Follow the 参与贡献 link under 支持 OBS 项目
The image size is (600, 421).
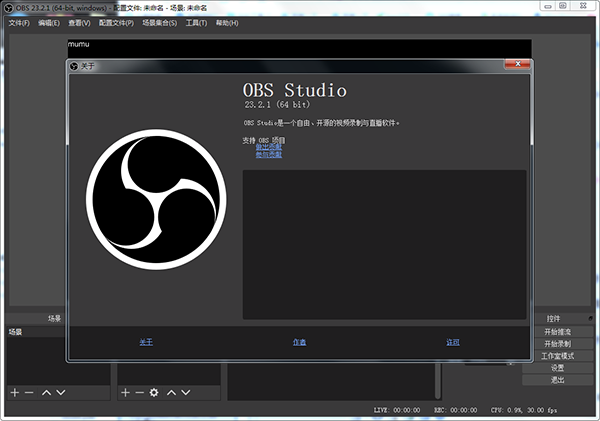coord(269,155)
